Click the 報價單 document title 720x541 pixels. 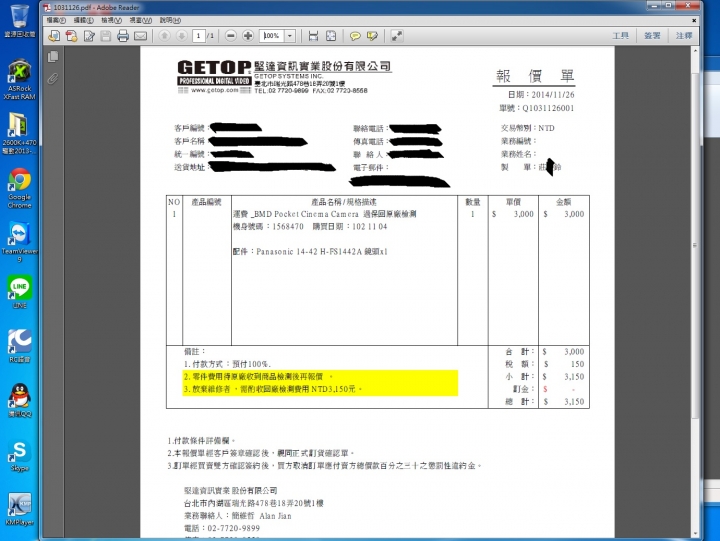(534, 76)
